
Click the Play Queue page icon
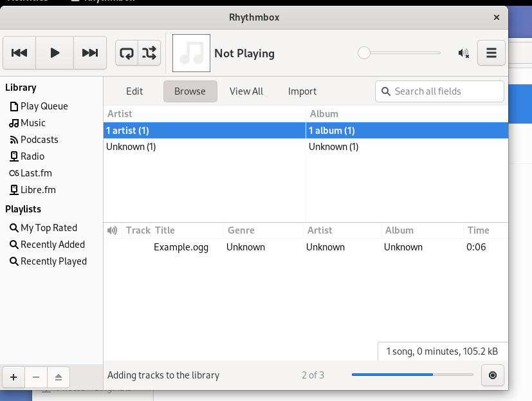[x=14, y=107]
